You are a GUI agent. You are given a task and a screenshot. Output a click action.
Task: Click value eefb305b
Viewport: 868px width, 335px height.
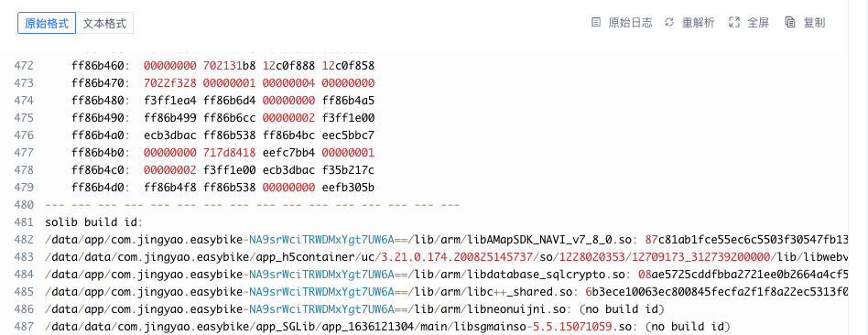[x=348, y=188]
